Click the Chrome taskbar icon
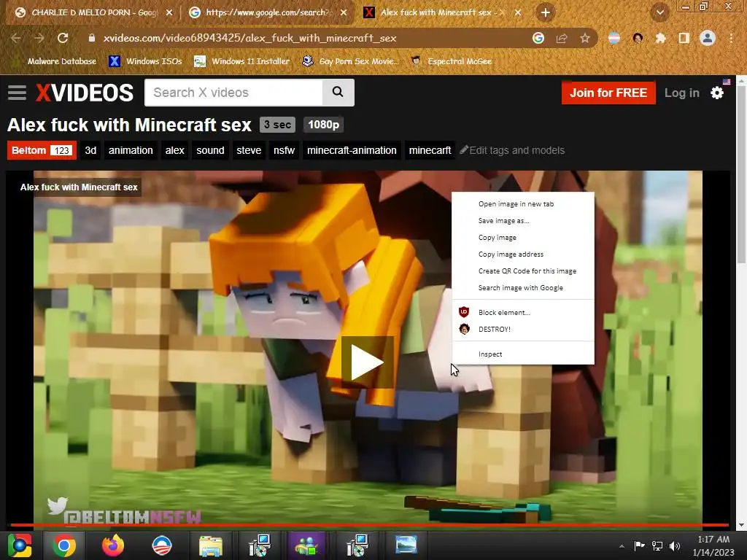This screenshot has width=747, height=560. [64, 545]
